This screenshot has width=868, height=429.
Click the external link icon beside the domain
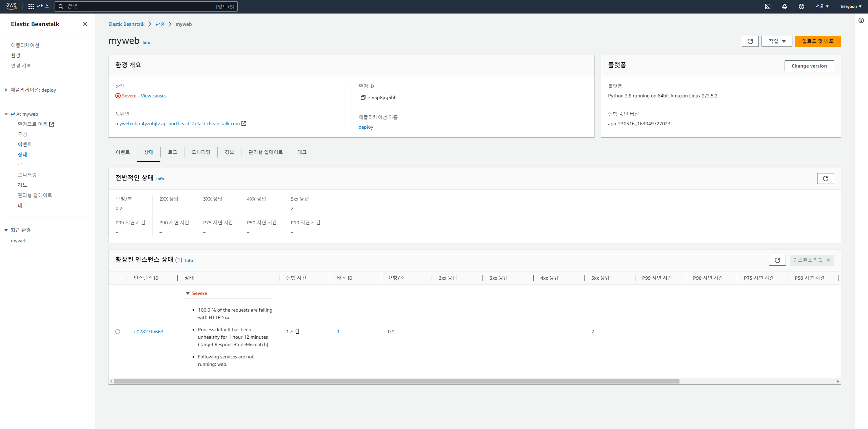(x=244, y=124)
